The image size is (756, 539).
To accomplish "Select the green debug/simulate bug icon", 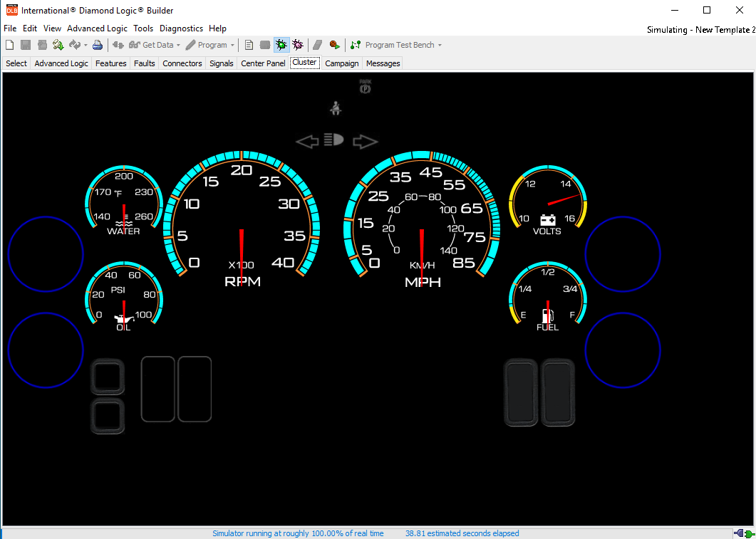I will tap(281, 44).
